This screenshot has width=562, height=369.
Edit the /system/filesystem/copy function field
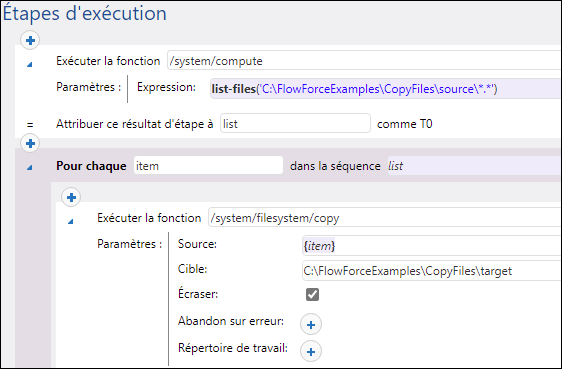pos(385,217)
